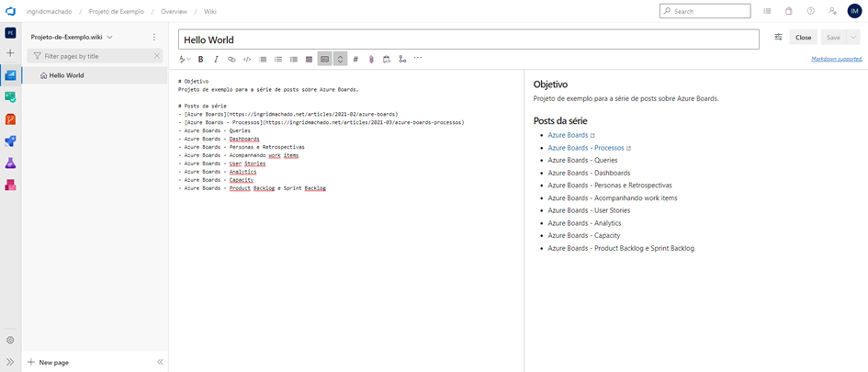Click '# Posts da série' markdown line
Image resolution: width=868 pixels, height=372 pixels.
pyautogui.click(x=203, y=106)
